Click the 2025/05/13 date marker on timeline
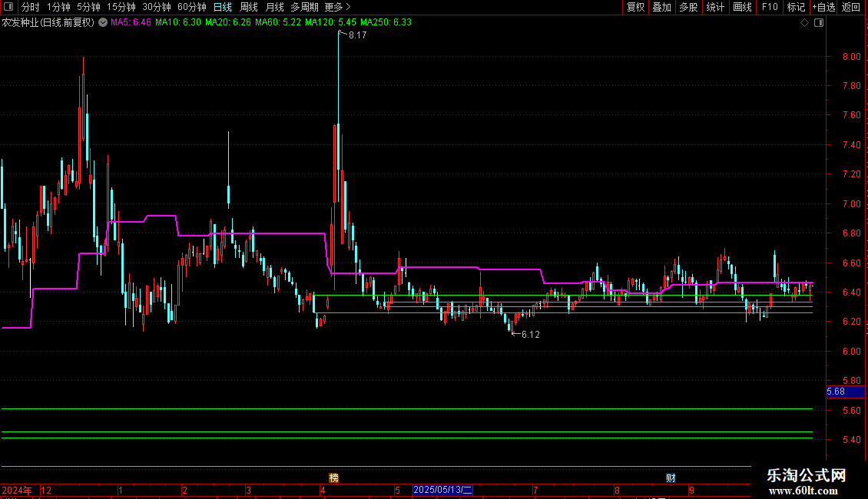Screen dimensions: 868x499 [x=444, y=490]
